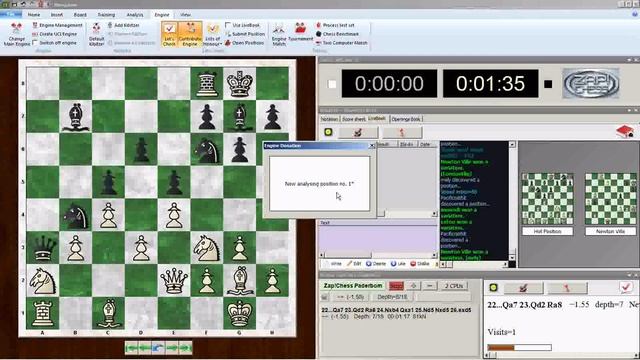This screenshot has height=360, width=640.
Task: Open the Hot Position thumbnail board
Action: (547, 199)
